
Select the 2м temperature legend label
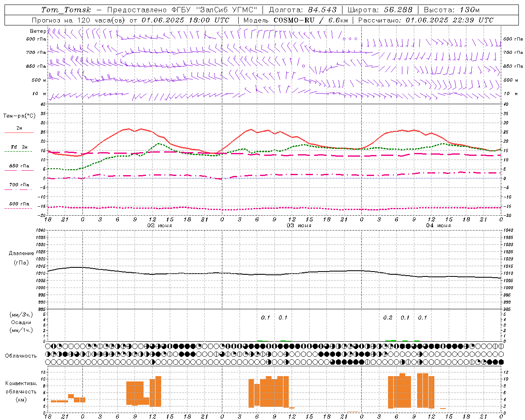pyautogui.click(x=19, y=128)
